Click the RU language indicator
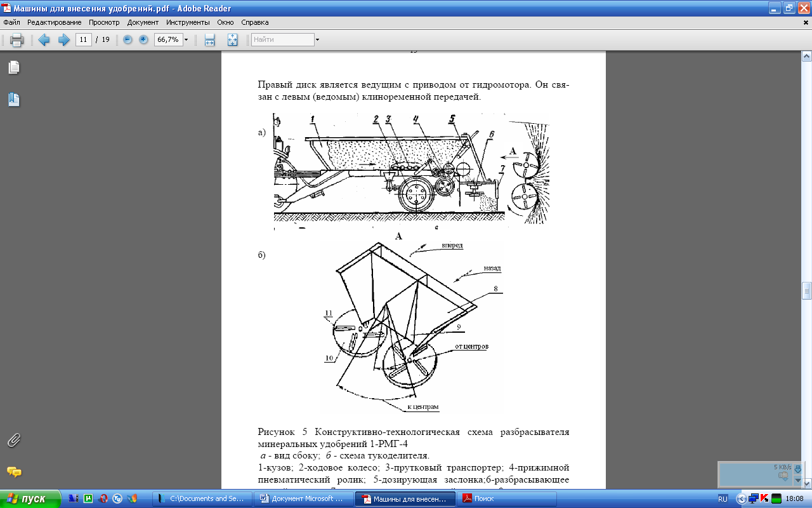The image size is (812, 508). point(723,499)
